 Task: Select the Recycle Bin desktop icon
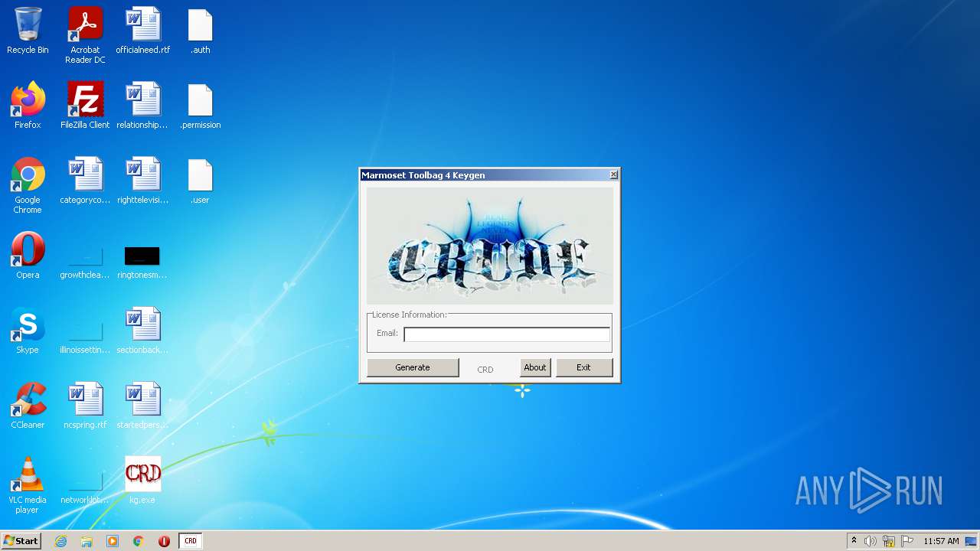click(x=28, y=31)
